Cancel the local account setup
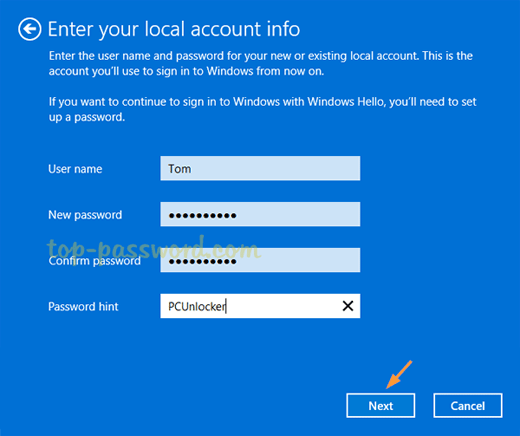Viewport: 520px width, 436px height. pyautogui.click(x=468, y=405)
